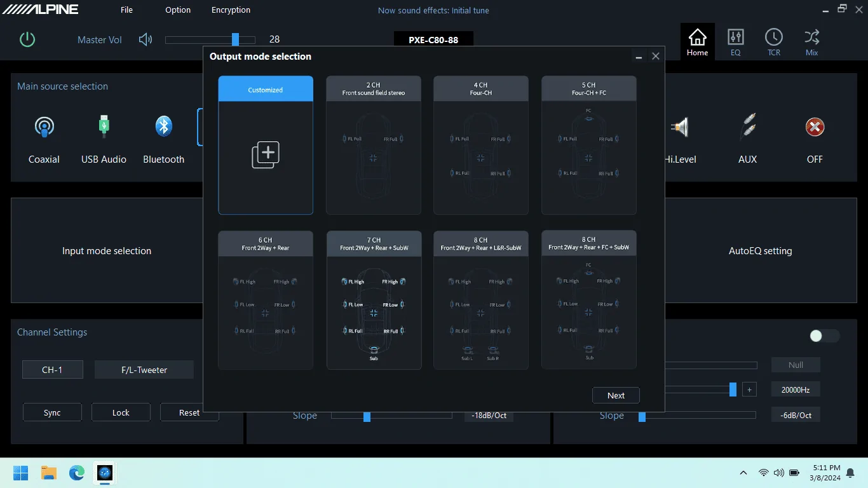Image resolution: width=868 pixels, height=488 pixels.
Task: Click the PXE-C80-88 device label
Action: [433, 39]
